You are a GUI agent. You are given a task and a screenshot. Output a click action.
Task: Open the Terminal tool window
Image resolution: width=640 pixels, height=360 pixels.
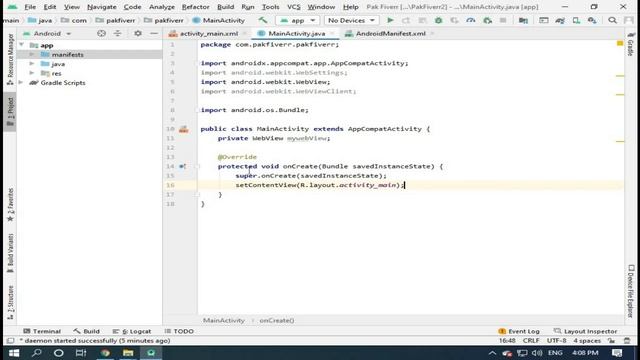(x=42, y=331)
